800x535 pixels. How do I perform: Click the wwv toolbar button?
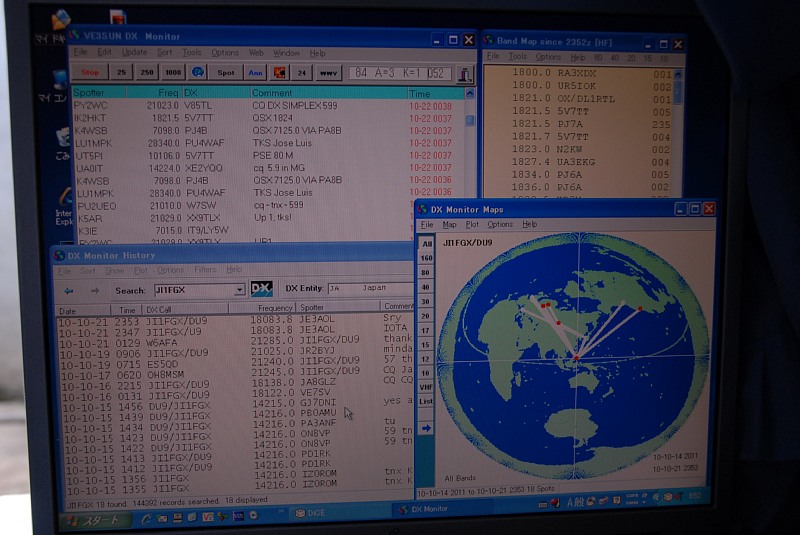328,73
